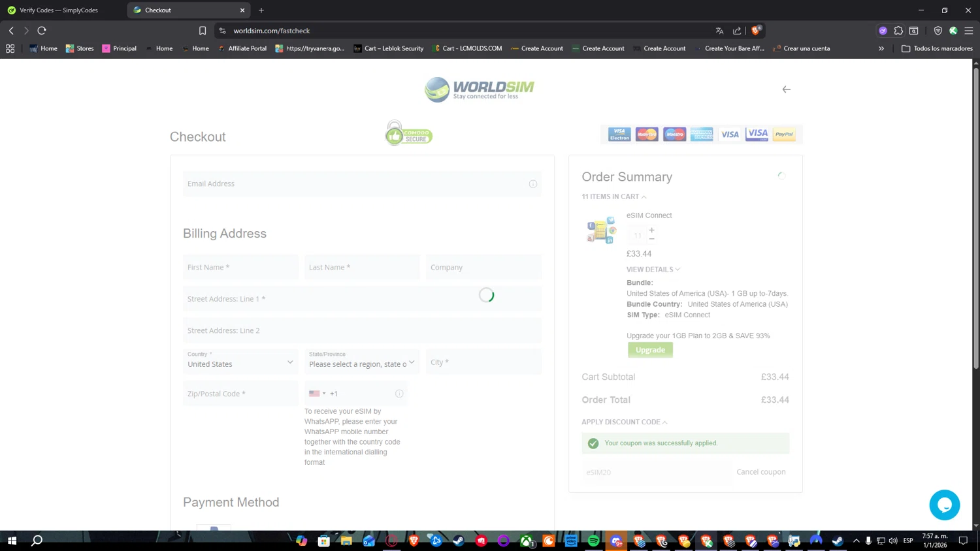The height and width of the screenshot is (551, 980).
Task: Click the PayPal payment logo
Action: [784, 134]
